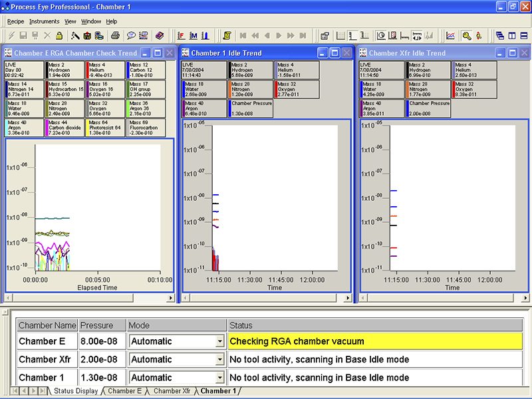Click the line graph trend toolbar icon
532x399 pixels.
click(x=451, y=35)
